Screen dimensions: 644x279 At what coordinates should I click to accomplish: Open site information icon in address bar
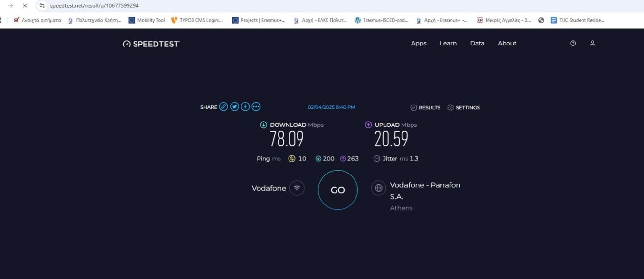42,5
